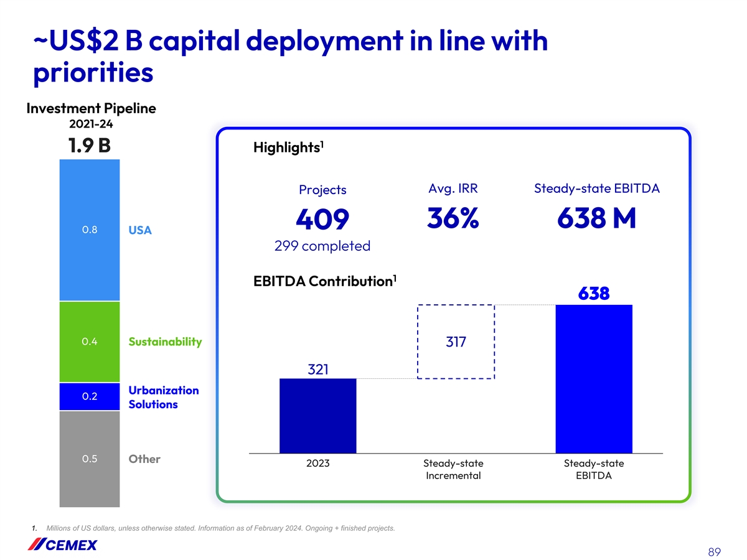
Task: Click the Highlights heading
Action: point(288,147)
